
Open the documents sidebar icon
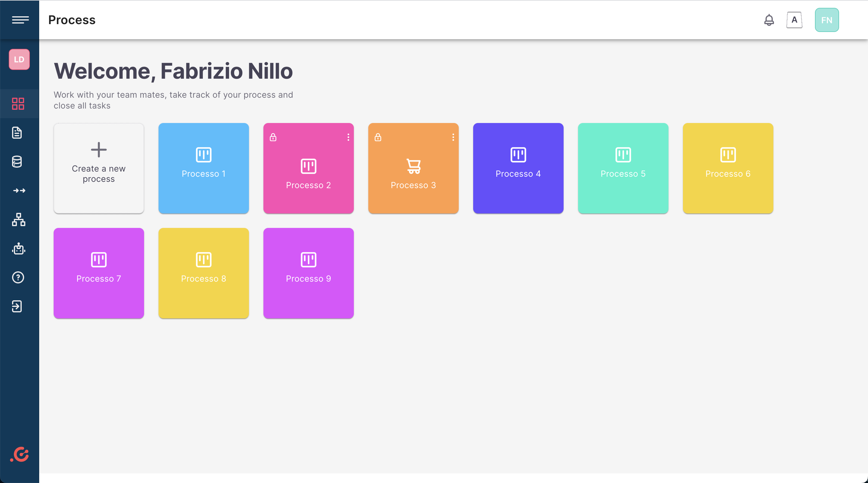click(x=17, y=133)
